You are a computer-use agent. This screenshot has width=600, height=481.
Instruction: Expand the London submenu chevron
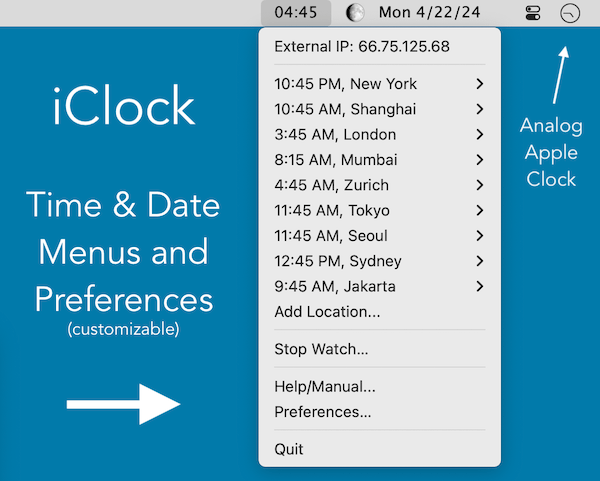click(480, 134)
